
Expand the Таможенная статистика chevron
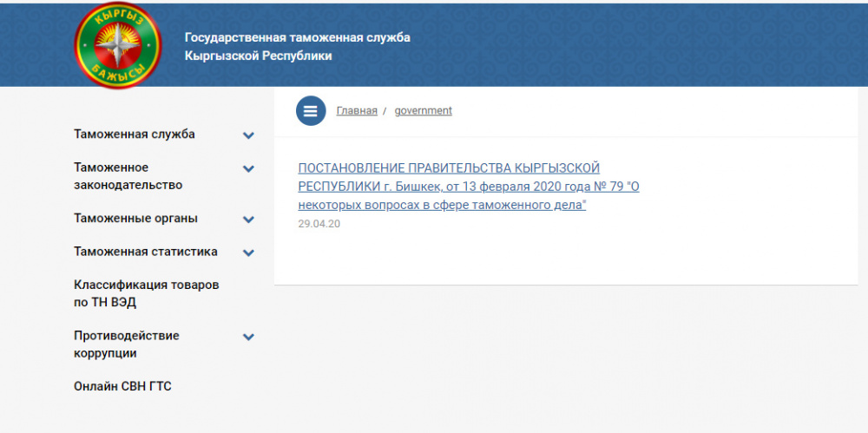tap(248, 253)
